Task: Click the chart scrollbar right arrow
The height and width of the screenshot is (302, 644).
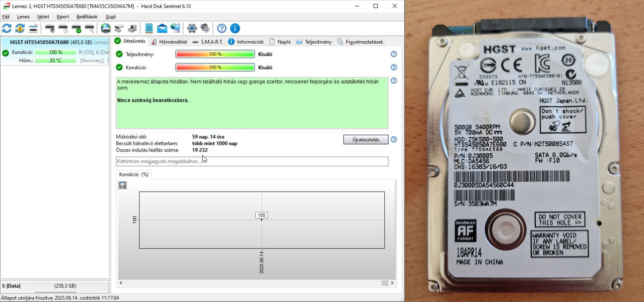Action: point(392,283)
